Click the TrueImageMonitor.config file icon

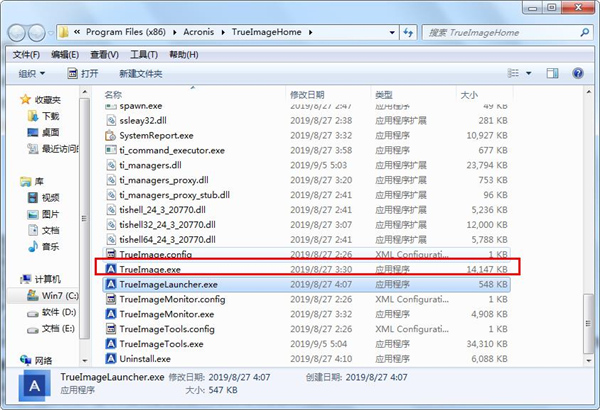coord(111,299)
